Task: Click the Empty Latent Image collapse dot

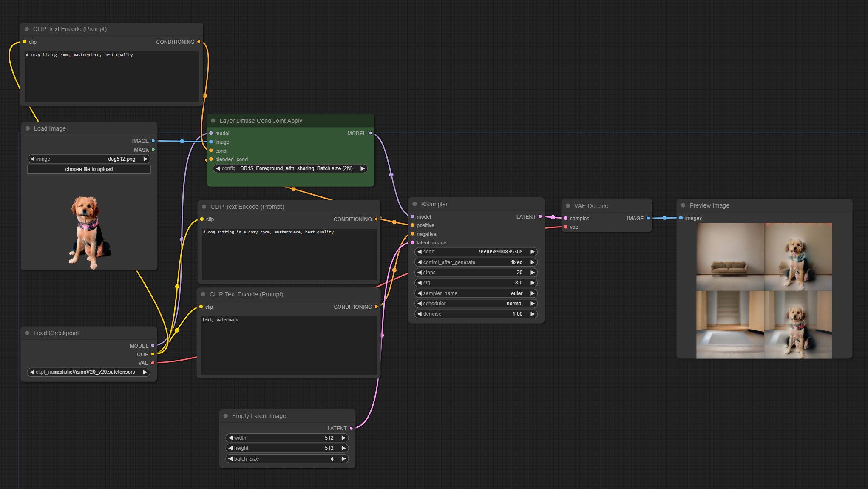Action: tap(226, 416)
